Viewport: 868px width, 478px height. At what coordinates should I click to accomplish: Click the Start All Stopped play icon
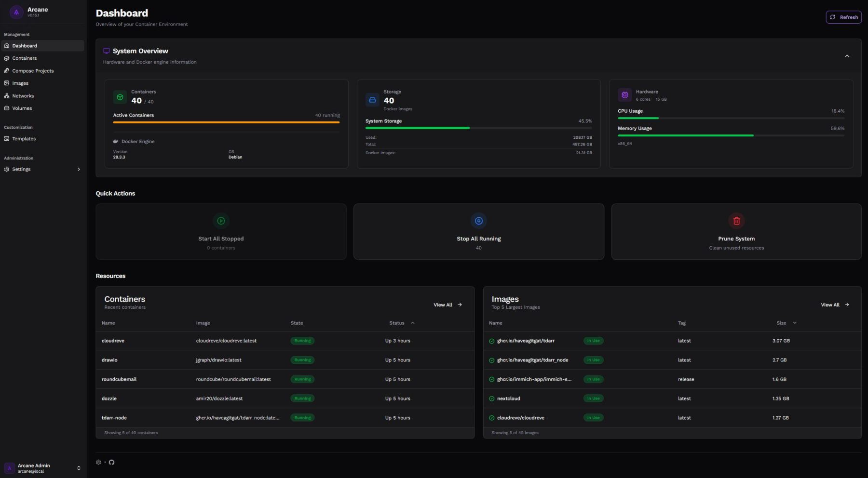pos(221,221)
